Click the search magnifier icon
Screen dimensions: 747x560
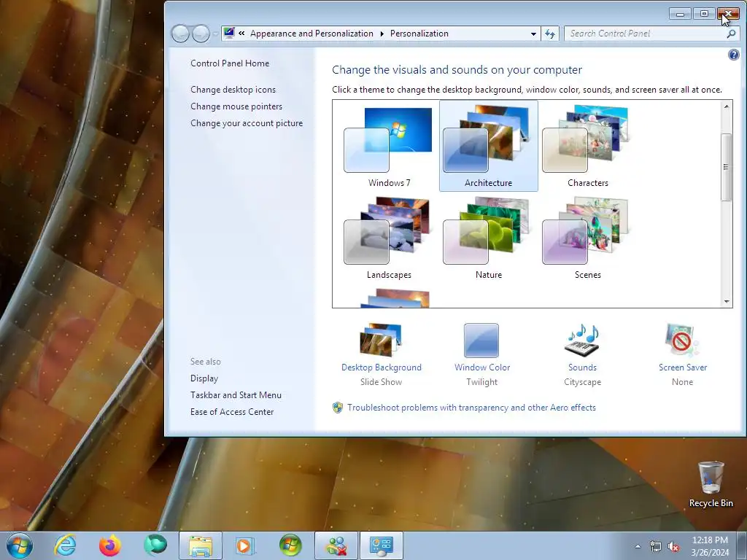click(x=731, y=34)
